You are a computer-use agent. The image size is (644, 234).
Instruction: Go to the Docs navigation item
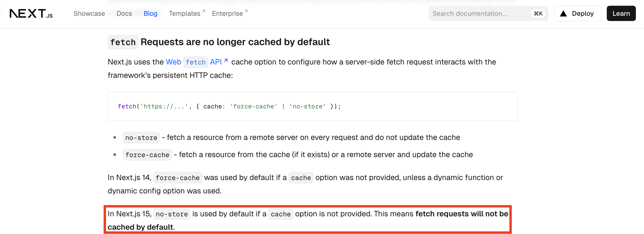point(124,14)
